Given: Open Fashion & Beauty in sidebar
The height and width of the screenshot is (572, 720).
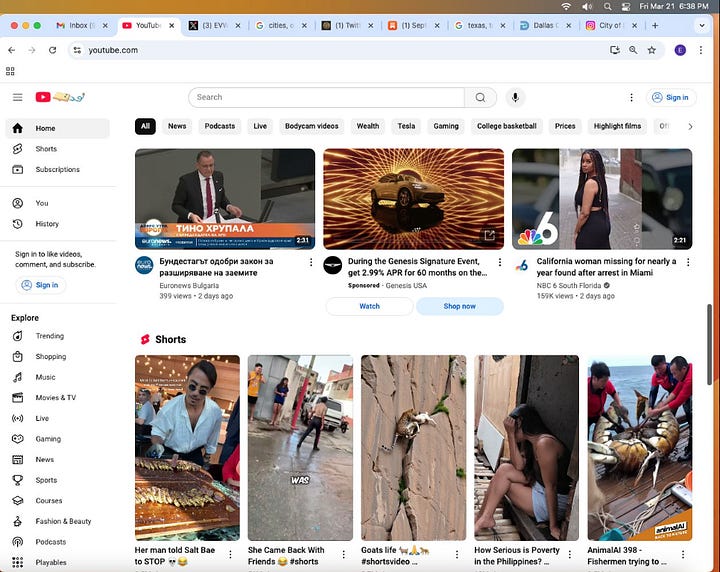Looking at the screenshot, I should coord(57,521).
